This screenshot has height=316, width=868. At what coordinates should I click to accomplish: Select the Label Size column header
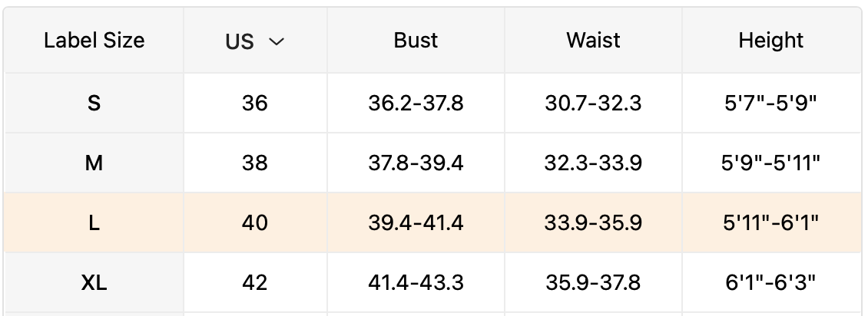click(x=94, y=41)
